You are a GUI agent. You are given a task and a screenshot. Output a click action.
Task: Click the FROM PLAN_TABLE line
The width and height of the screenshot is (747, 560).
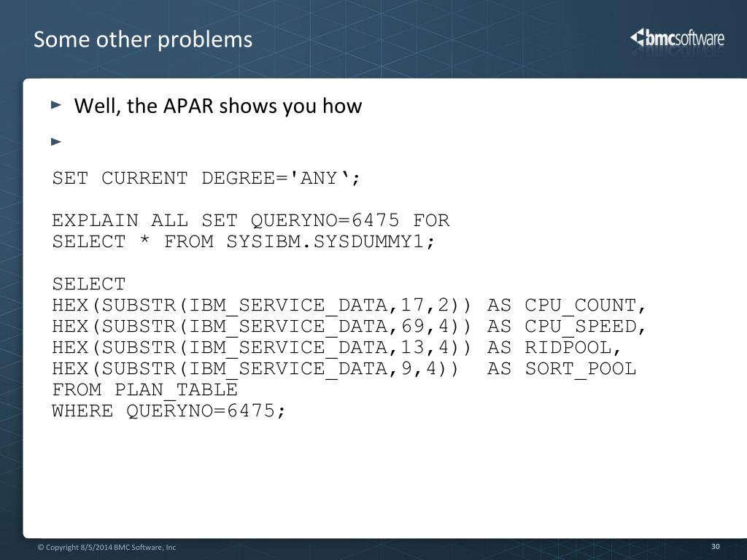click(x=145, y=390)
